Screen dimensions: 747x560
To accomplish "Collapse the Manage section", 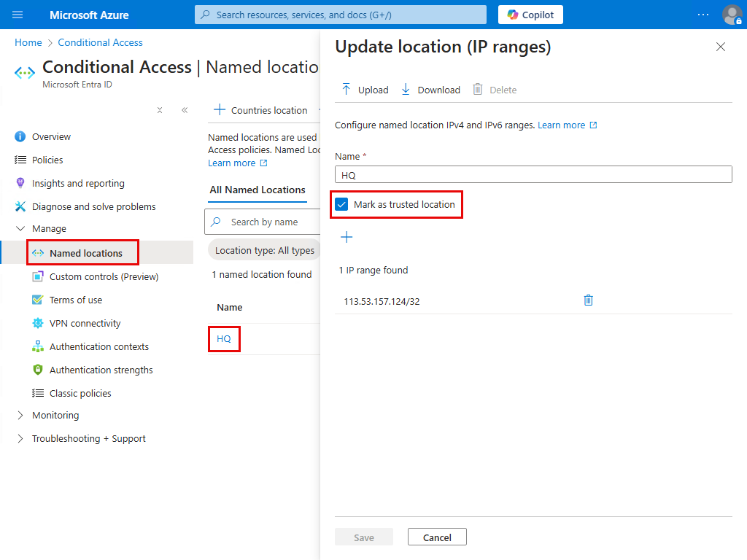I will point(20,228).
